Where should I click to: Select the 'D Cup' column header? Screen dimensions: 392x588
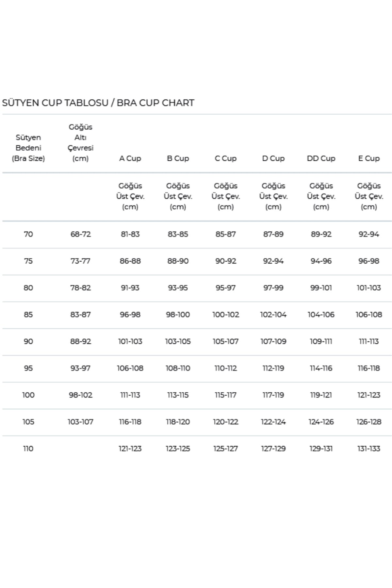coord(273,158)
